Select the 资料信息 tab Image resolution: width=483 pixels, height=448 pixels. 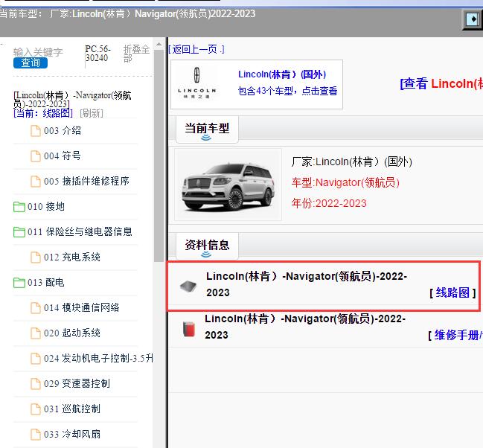coord(207,246)
